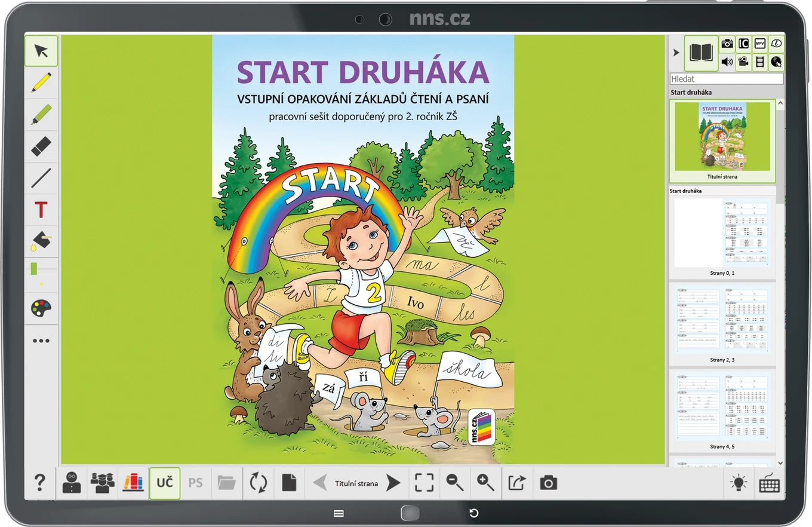This screenshot has height=527, width=812.
Task: Choose the straight line tool
Action: tap(41, 177)
